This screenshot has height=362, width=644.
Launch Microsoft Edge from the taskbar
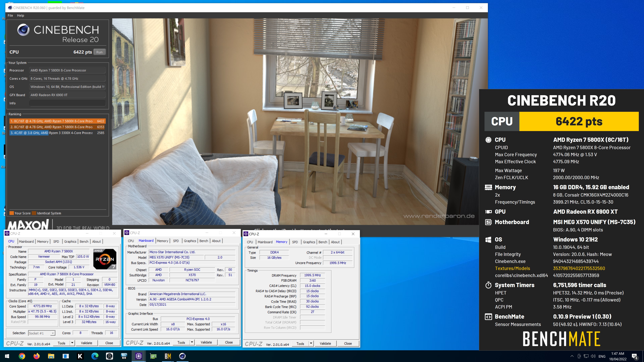(95, 356)
